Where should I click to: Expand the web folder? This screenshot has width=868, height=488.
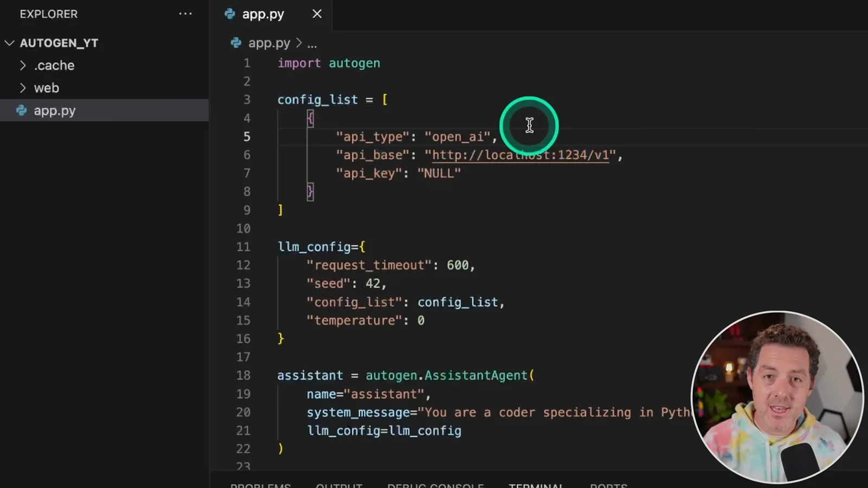tap(23, 88)
